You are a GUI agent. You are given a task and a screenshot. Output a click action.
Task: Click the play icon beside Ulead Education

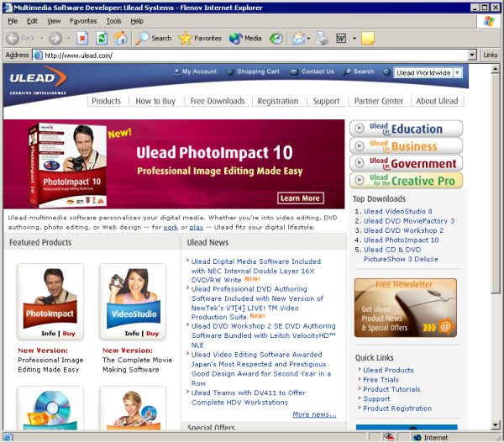(x=359, y=129)
